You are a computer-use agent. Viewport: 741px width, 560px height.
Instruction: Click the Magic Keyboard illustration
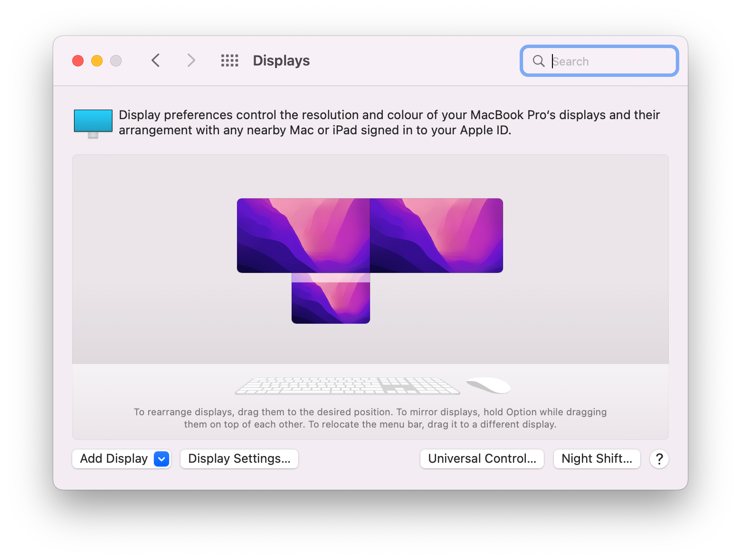[347, 385]
